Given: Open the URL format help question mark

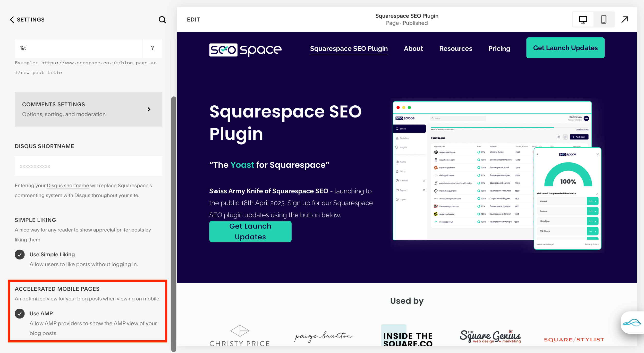Looking at the screenshot, I should pos(152,48).
